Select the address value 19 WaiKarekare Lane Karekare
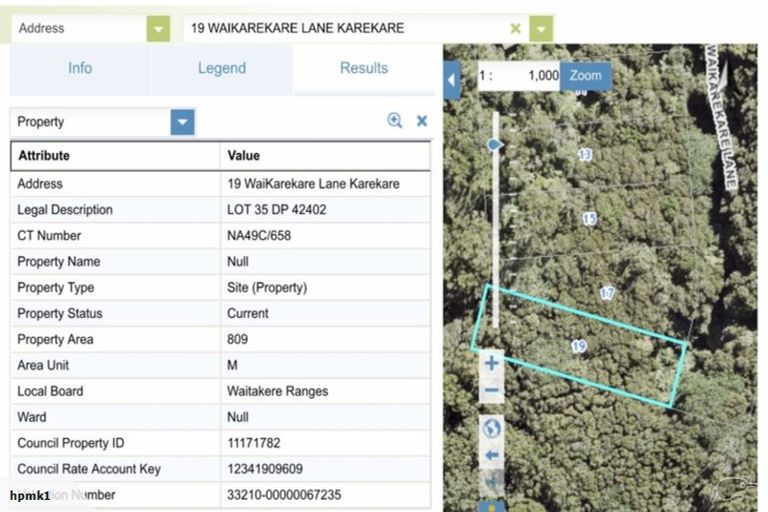Viewport: 768px width, 512px height. coord(313,184)
